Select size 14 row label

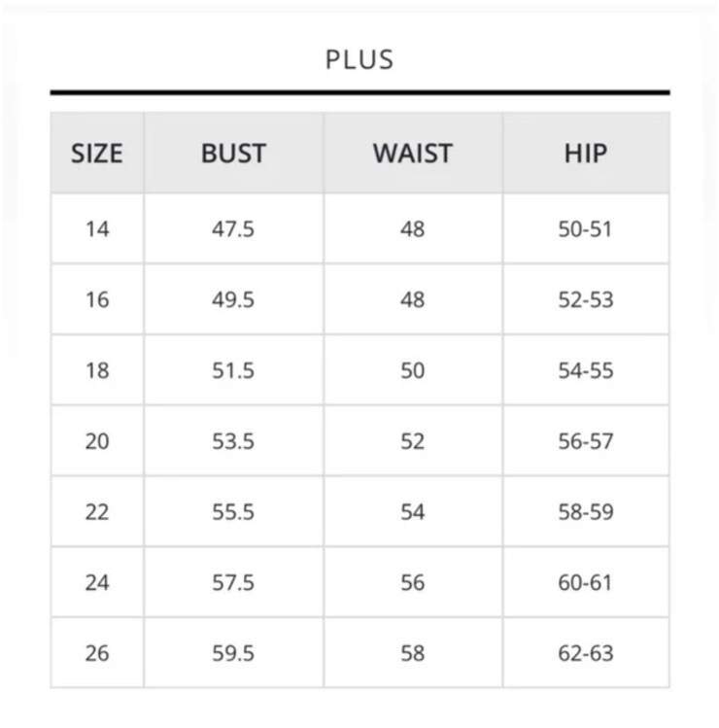97,228
